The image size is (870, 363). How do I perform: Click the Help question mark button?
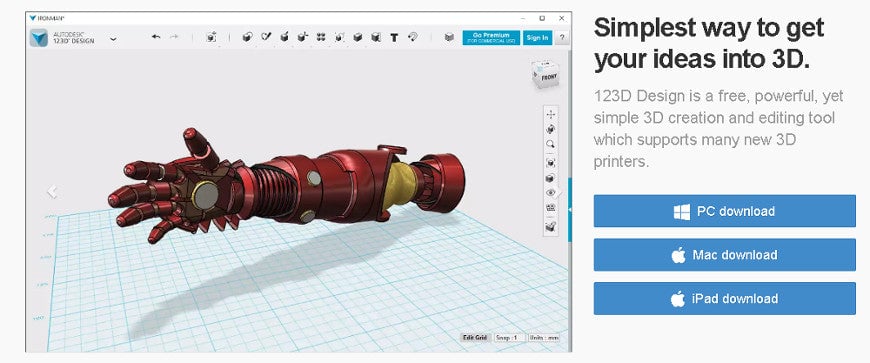(x=562, y=38)
